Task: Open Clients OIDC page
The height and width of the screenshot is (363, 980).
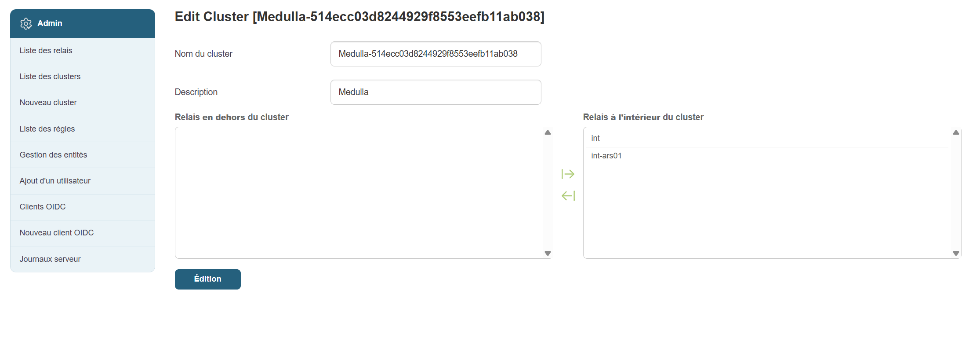Action: point(43,207)
